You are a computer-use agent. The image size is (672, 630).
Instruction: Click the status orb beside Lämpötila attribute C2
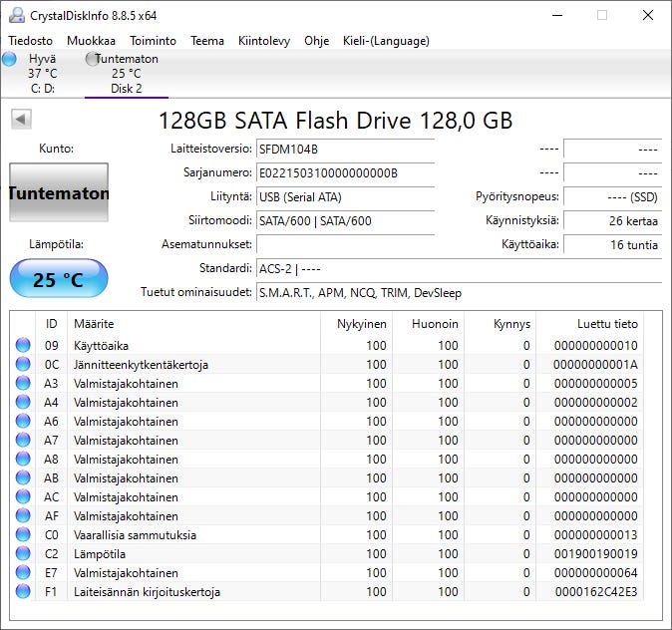[23, 554]
